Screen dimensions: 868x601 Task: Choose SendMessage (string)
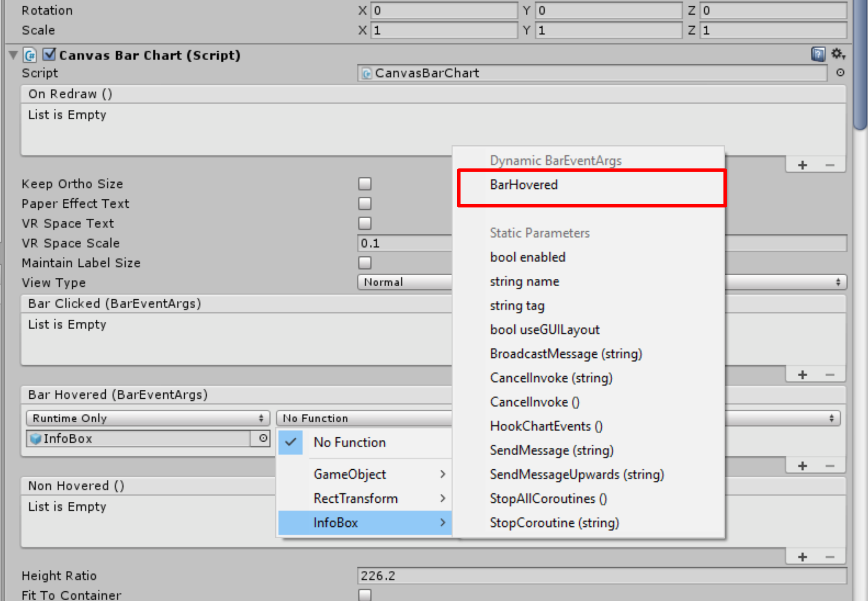(x=588, y=450)
